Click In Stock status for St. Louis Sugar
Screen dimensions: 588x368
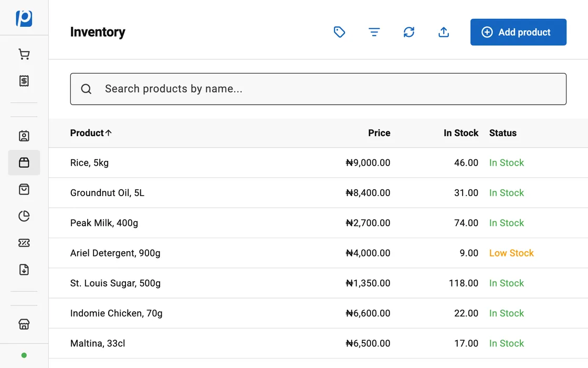click(x=507, y=283)
